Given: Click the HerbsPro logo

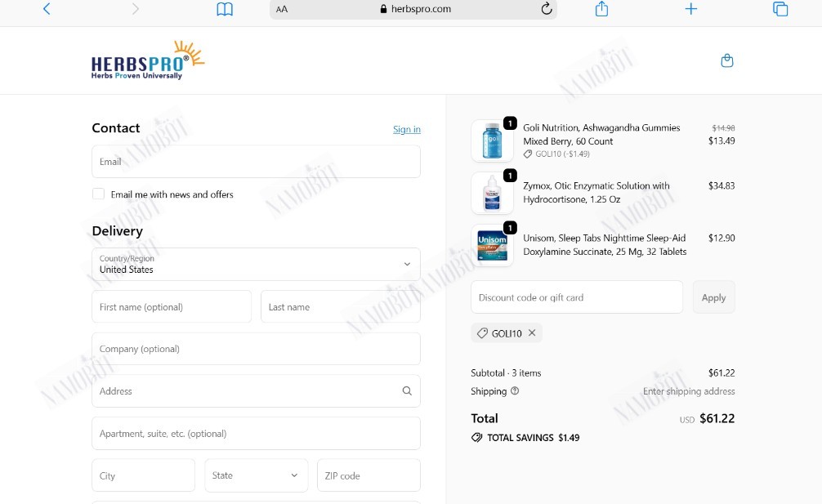Looking at the screenshot, I should click(x=148, y=60).
